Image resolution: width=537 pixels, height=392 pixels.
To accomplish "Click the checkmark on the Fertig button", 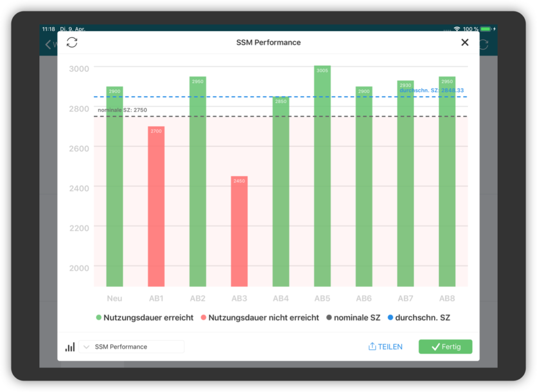I will [x=435, y=346].
